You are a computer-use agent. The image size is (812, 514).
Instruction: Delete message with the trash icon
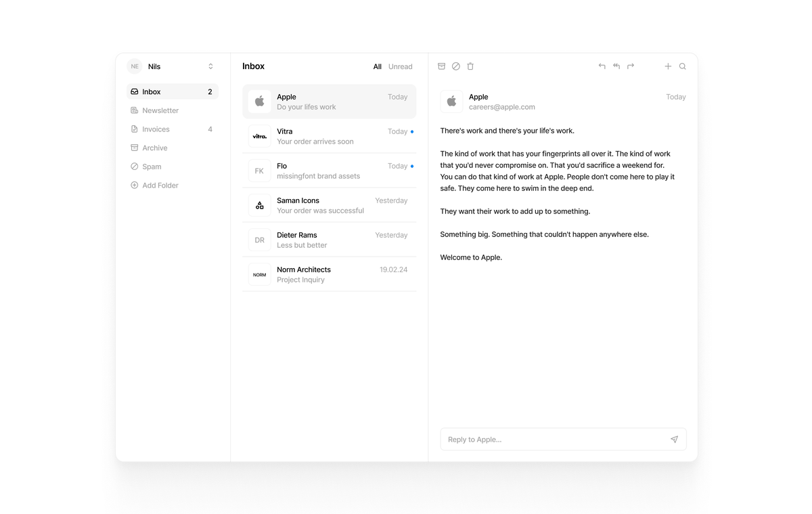[470, 66]
